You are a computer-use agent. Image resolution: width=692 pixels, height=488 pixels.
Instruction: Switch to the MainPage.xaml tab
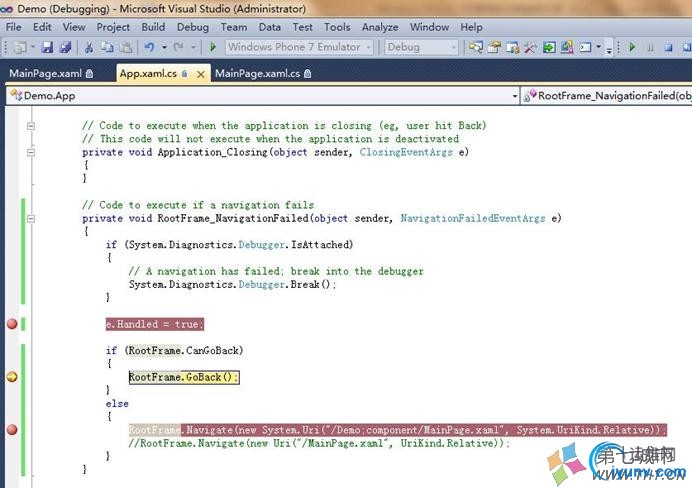click(51, 73)
